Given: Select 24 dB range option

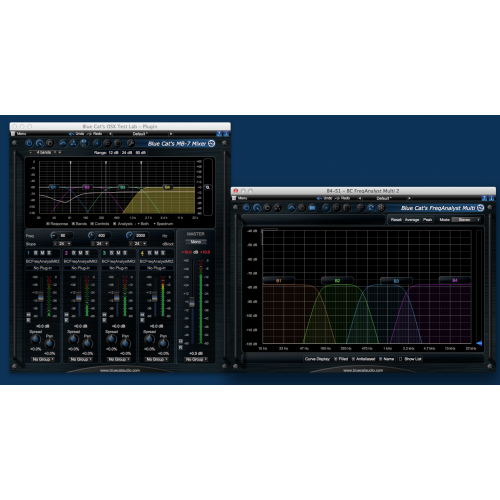Looking at the screenshot, I should [x=126, y=153].
